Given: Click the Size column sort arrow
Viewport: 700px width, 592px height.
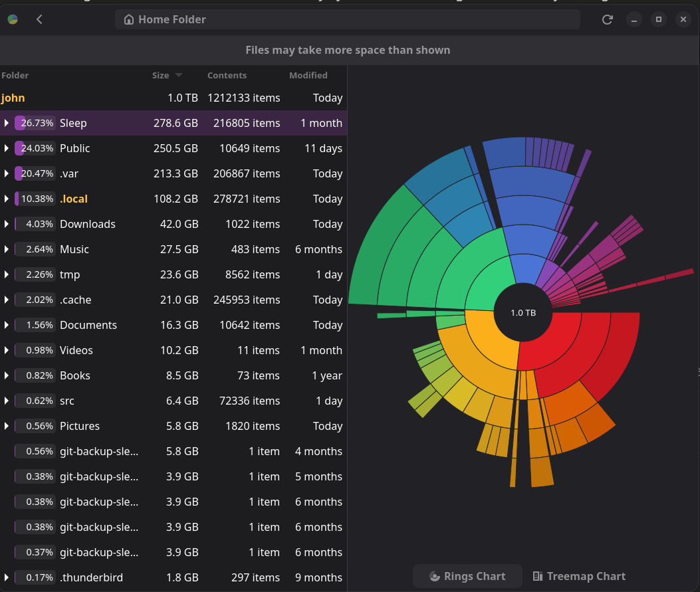Looking at the screenshot, I should click(x=179, y=75).
